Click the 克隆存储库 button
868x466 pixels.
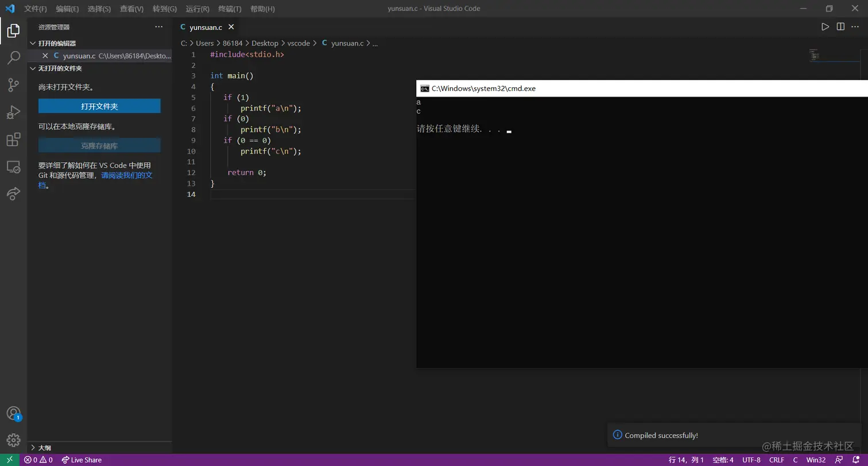(x=99, y=146)
